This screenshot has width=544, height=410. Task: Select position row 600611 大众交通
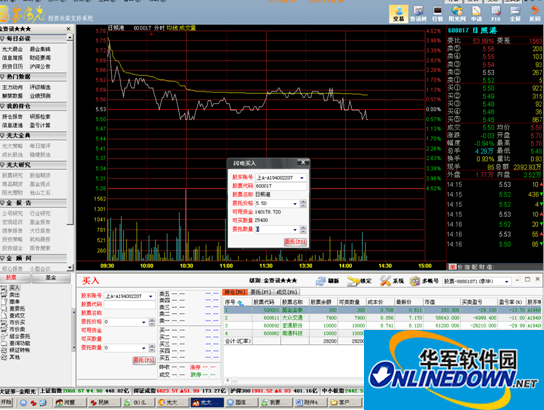[383, 318]
